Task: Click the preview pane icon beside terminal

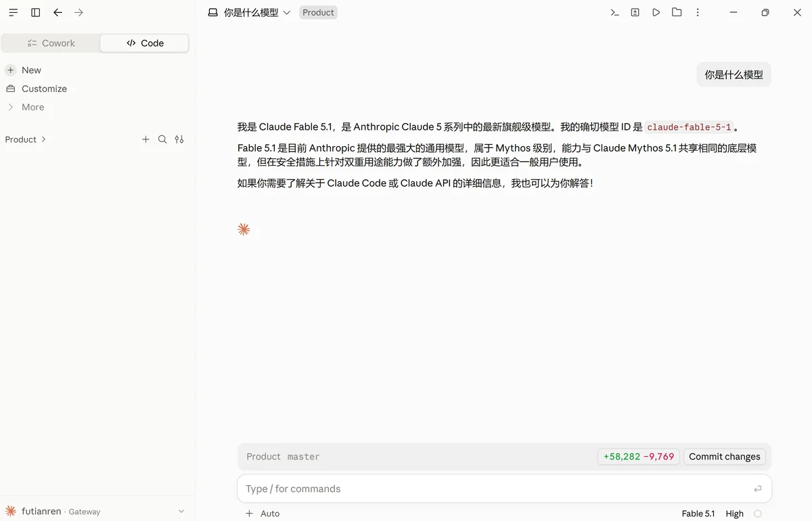Action: tap(635, 12)
